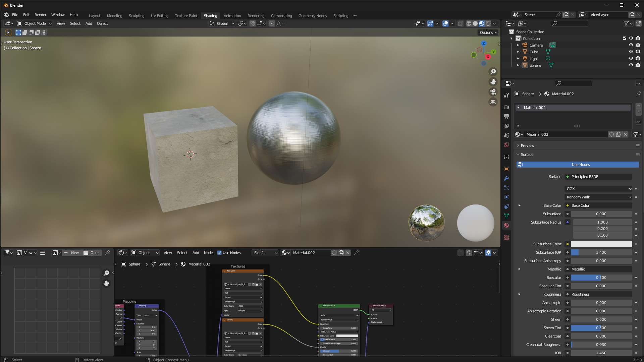Screen dimensions: 644x362
Task: Open the Render menu
Action: coord(40,15)
